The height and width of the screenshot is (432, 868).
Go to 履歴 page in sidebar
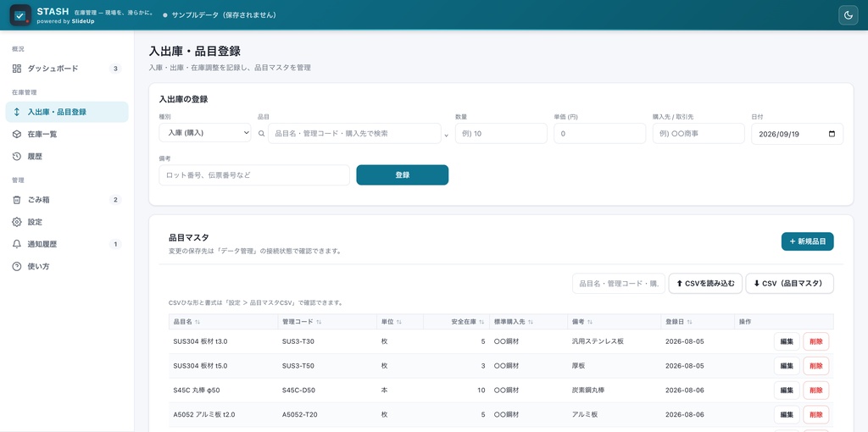pos(66,157)
